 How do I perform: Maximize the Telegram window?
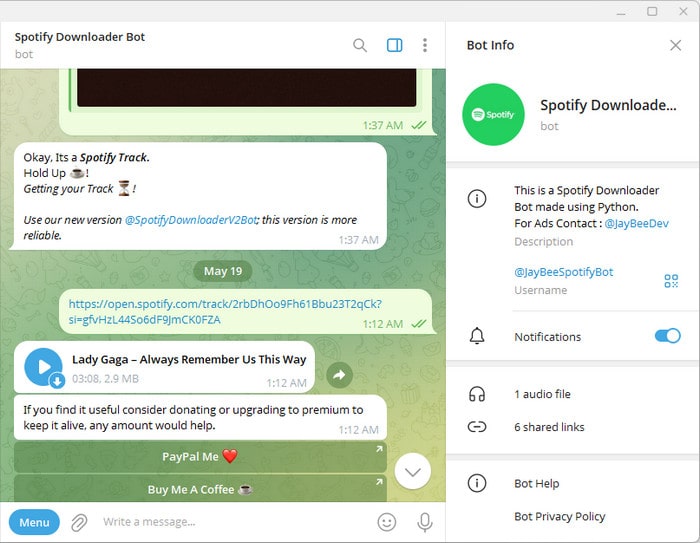point(652,11)
